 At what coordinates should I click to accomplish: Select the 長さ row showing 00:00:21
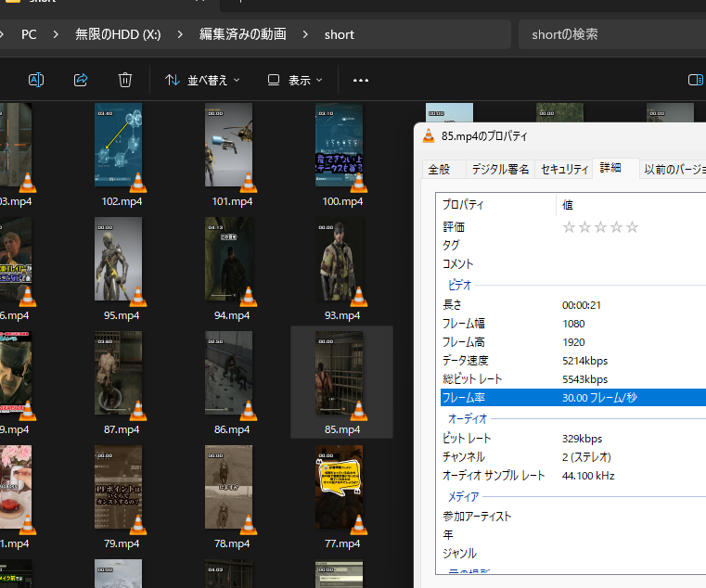[573, 305]
